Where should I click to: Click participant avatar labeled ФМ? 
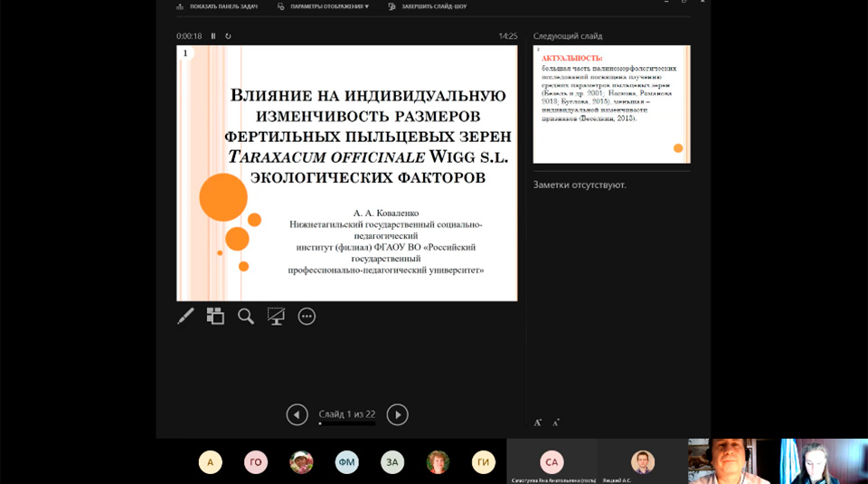(347, 462)
